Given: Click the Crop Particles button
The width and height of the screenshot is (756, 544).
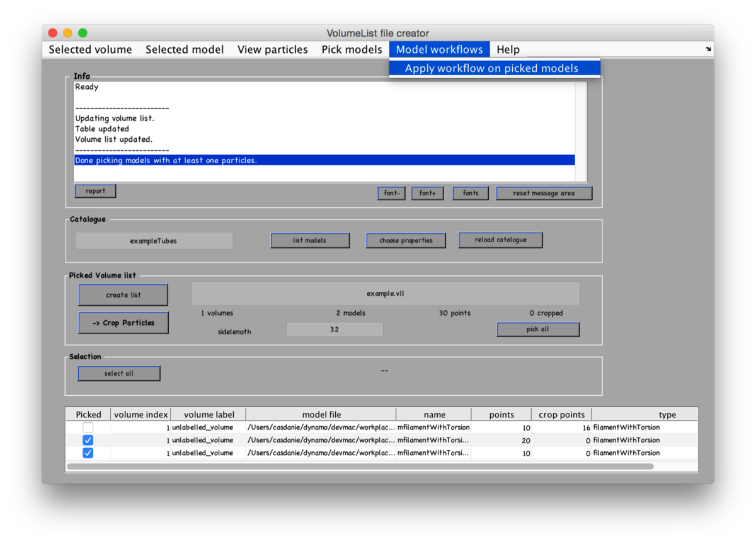Looking at the screenshot, I should [x=123, y=323].
